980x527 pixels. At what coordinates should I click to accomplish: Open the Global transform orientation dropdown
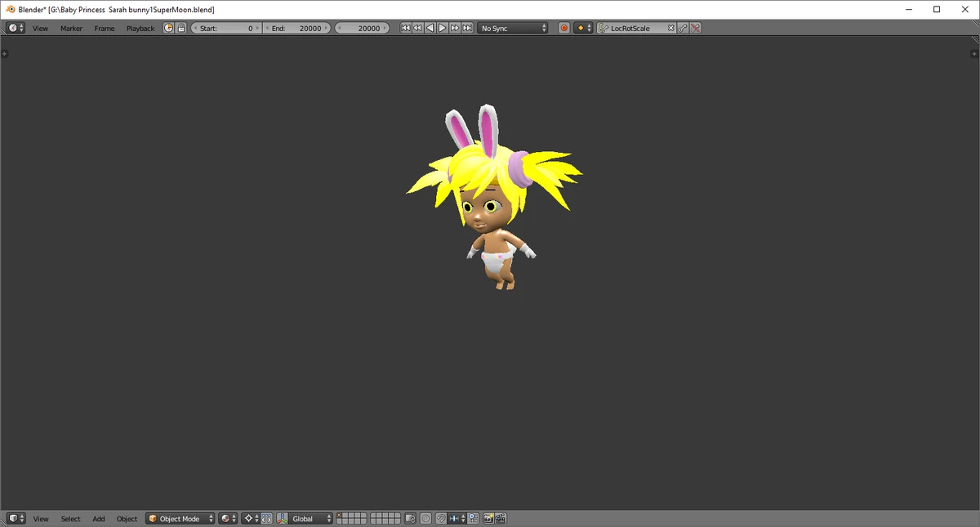[306, 518]
